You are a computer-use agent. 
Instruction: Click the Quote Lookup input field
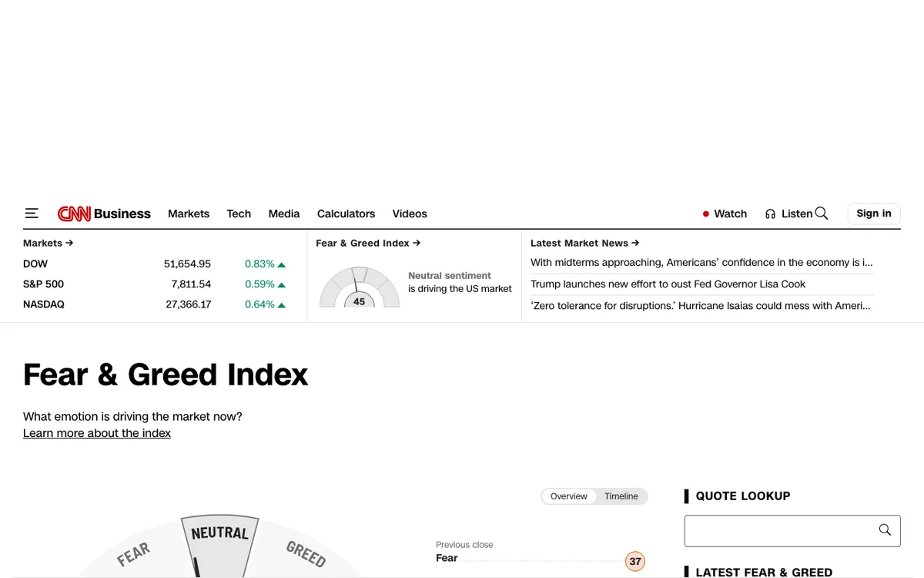click(792, 531)
